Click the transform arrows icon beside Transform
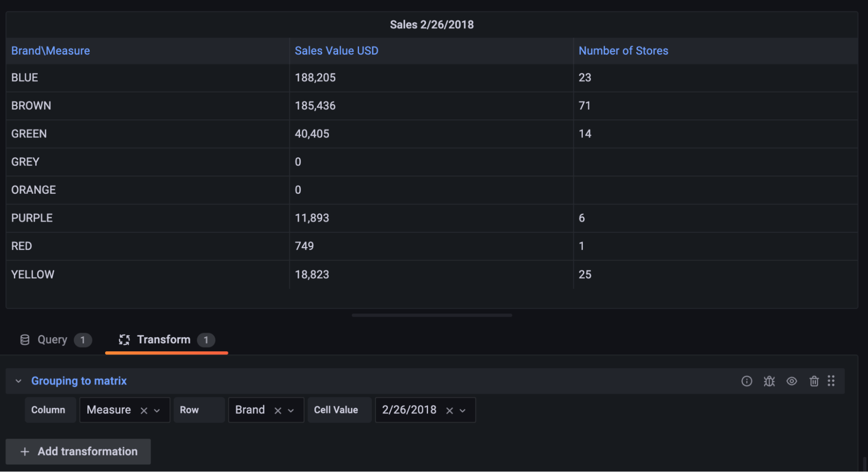 [x=125, y=340]
